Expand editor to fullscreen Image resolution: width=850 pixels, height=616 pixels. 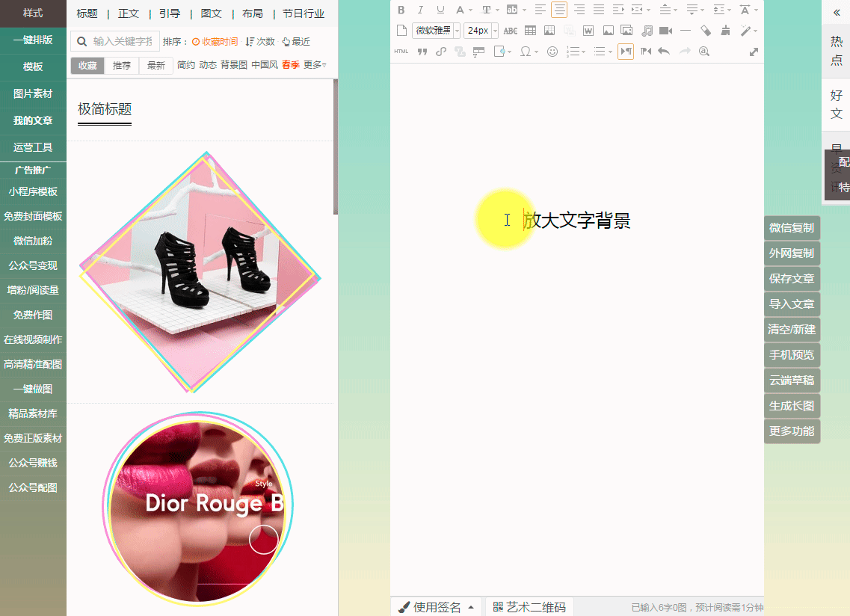pyautogui.click(x=754, y=52)
